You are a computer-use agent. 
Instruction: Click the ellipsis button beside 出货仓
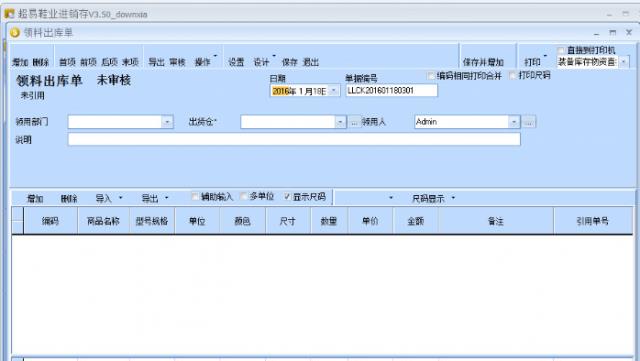354,122
